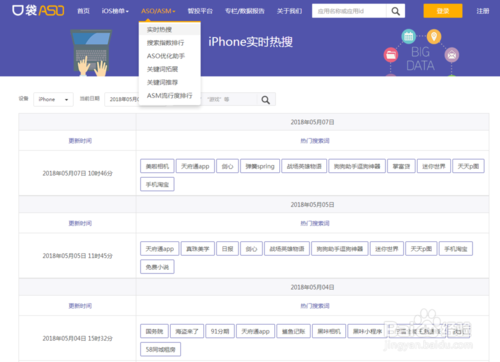The image size is (500, 362).
Task: Click the timestamp 2018年05月07日 10时46分
Action: click(x=77, y=173)
